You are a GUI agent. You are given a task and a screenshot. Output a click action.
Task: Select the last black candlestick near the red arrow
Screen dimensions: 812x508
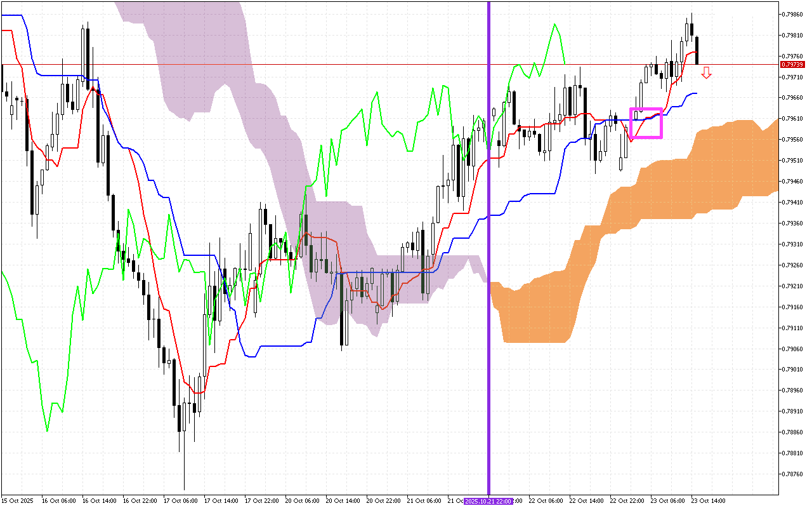point(697,51)
